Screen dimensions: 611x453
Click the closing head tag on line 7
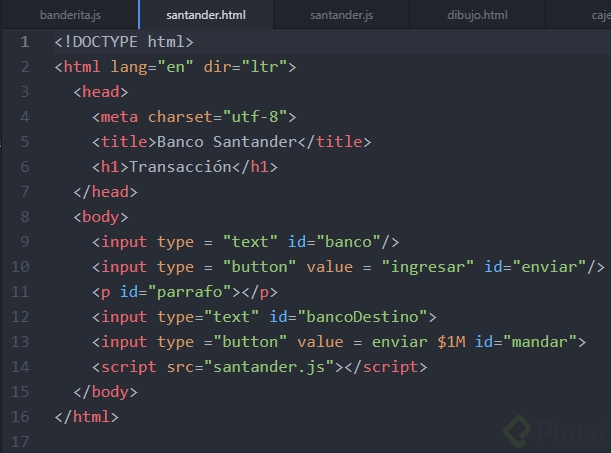coord(106,192)
